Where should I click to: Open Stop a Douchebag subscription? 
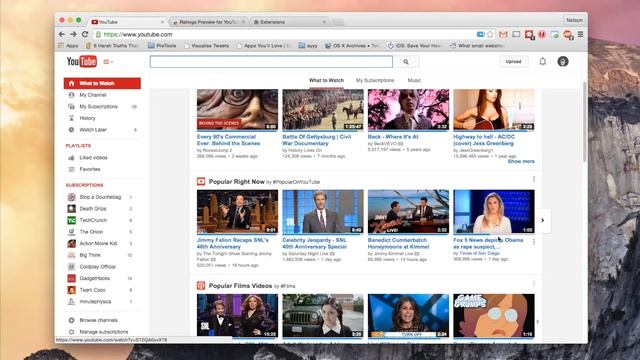click(x=100, y=197)
